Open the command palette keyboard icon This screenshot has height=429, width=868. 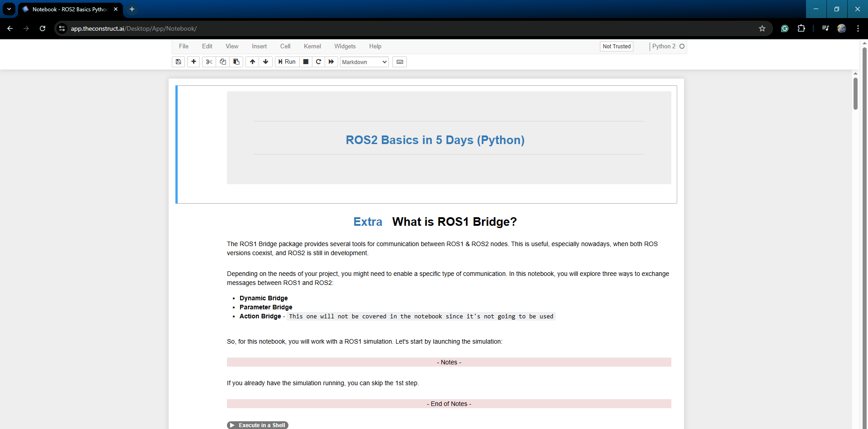400,62
